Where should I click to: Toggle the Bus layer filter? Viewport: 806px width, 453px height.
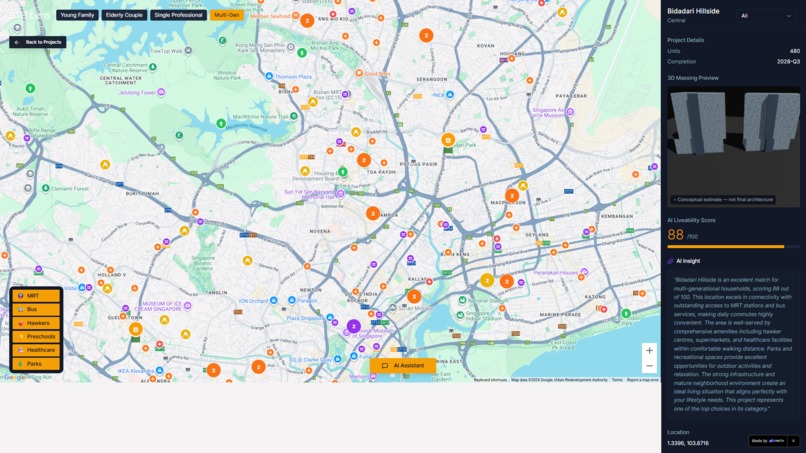click(36, 309)
